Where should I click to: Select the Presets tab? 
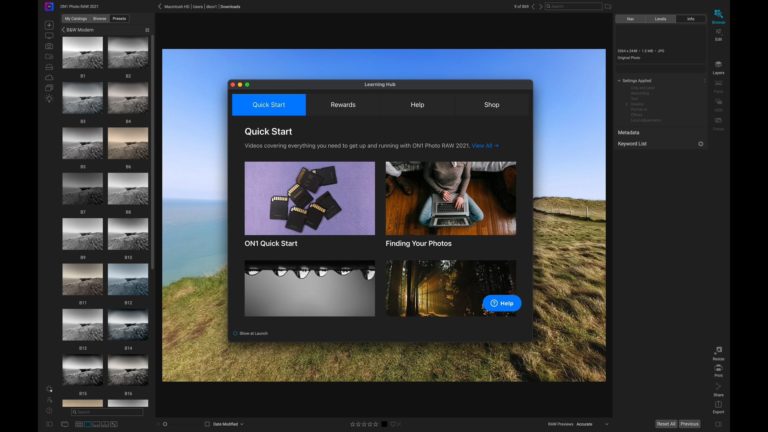pos(119,19)
